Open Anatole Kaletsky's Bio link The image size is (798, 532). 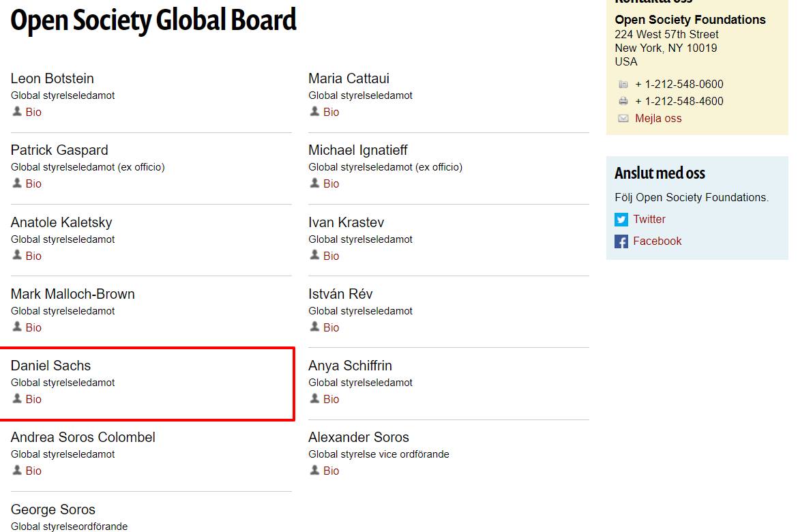pos(33,256)
